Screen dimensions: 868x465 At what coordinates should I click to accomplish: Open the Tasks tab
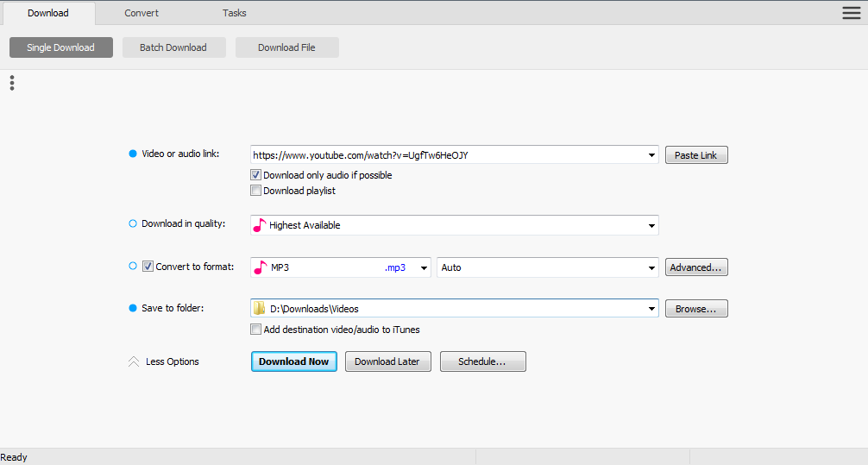pos(234,13)
